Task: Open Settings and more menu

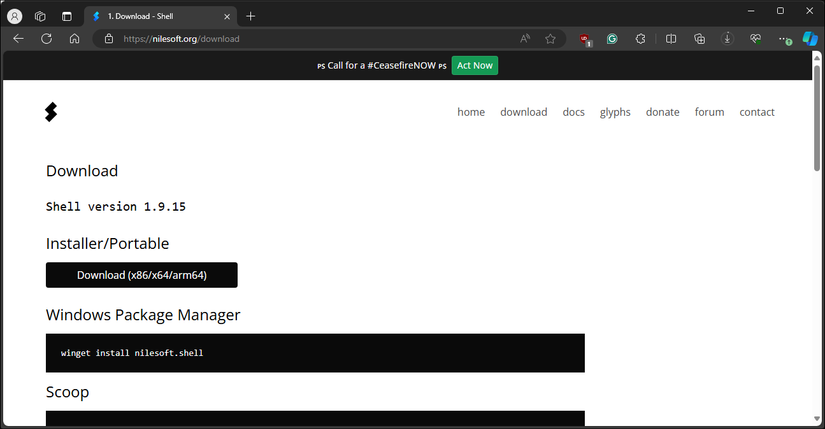Action: (784, 39)
